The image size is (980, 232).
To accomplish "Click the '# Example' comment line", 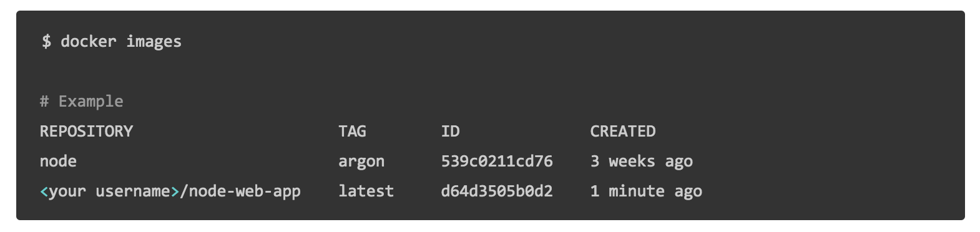I will [82, 101].
